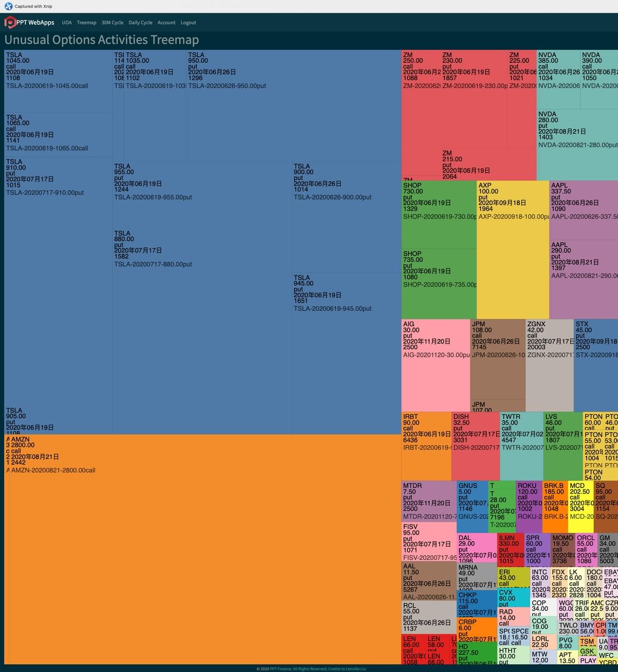The height and width of the screenshot is (672, 618).
Task: Select the AAPL 337.50 put tile
Action: (583, 210)
